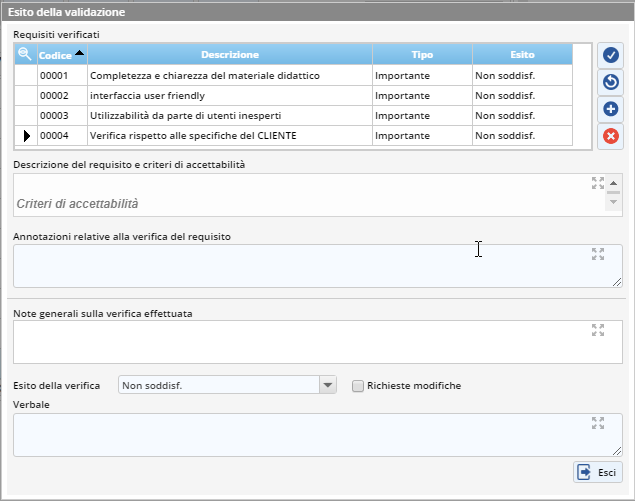Select row 00001 Completezza e chiarezza
635x501 pixels.
[x=229, y=75]
